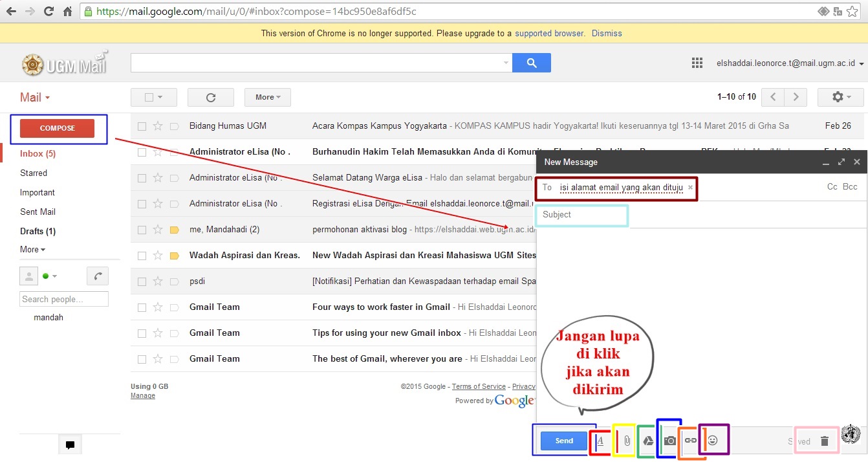Viewport: 868px width, 462px height.
Task: Go to older messages with the right arrow
Action: [796, 97]
